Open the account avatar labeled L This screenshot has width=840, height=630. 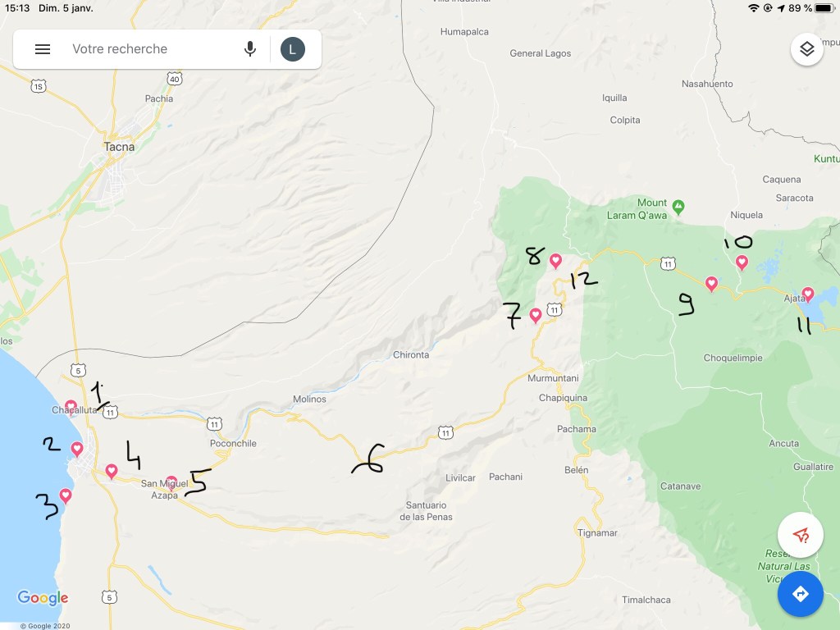click(x=292, y=49)
